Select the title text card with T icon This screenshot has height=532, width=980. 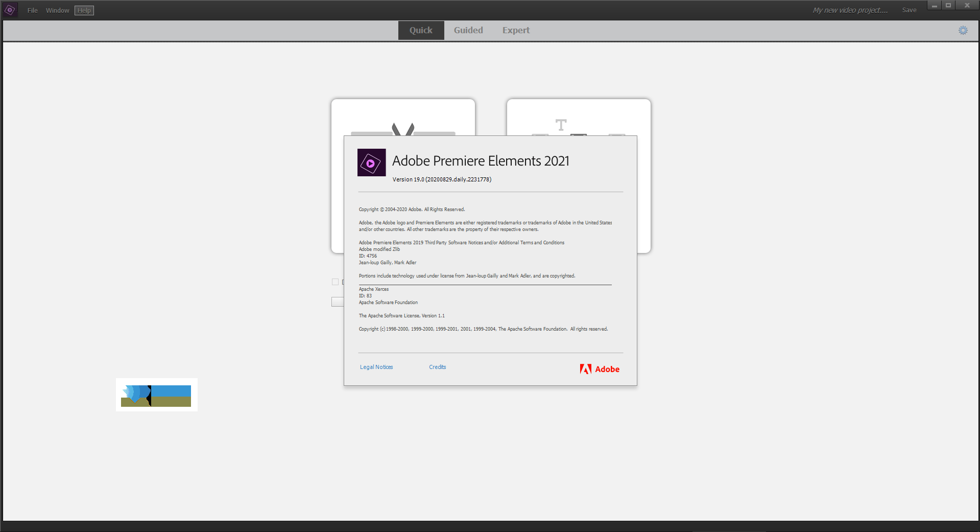[x=579, y=117]
